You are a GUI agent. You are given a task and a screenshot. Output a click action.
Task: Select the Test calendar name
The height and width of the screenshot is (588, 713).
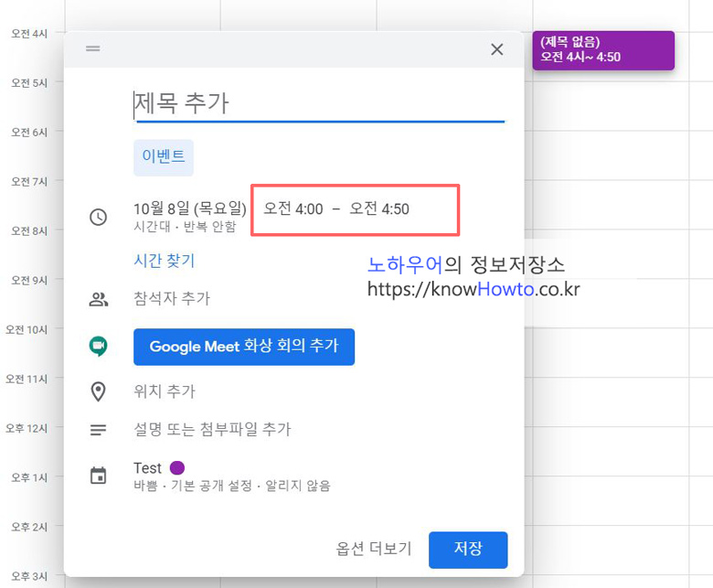(147, 468)
